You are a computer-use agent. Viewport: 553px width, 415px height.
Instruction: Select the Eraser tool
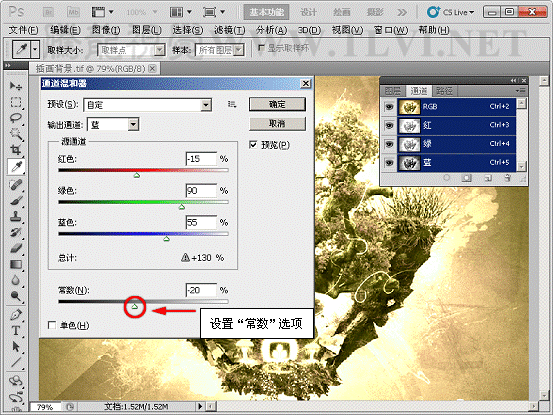point(16,248)
